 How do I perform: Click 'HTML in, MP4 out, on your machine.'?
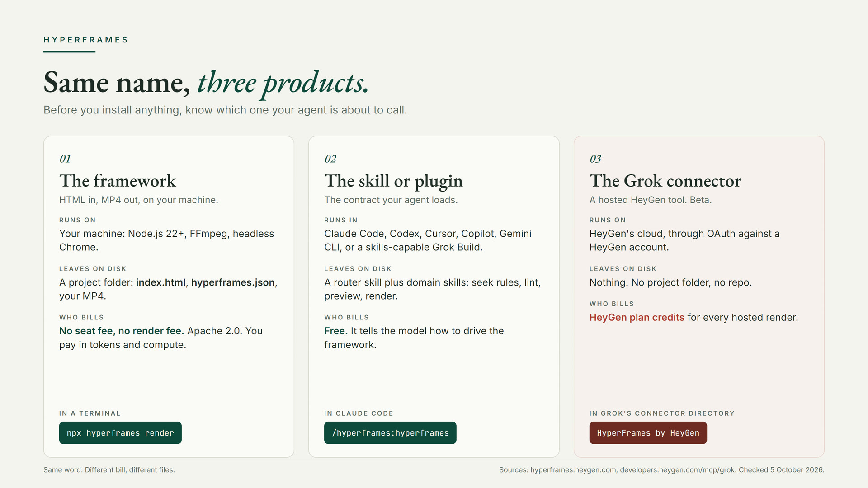tap(139, 200)
